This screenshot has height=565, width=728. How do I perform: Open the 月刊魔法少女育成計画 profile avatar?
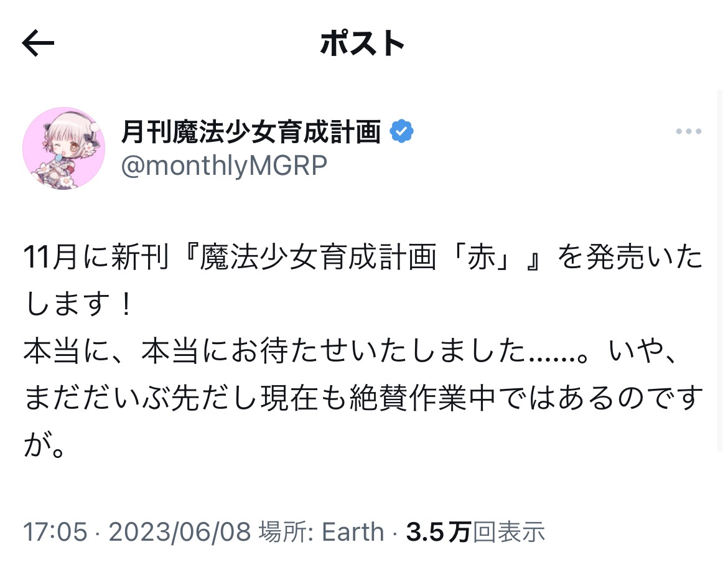click(x=63, y=148)
